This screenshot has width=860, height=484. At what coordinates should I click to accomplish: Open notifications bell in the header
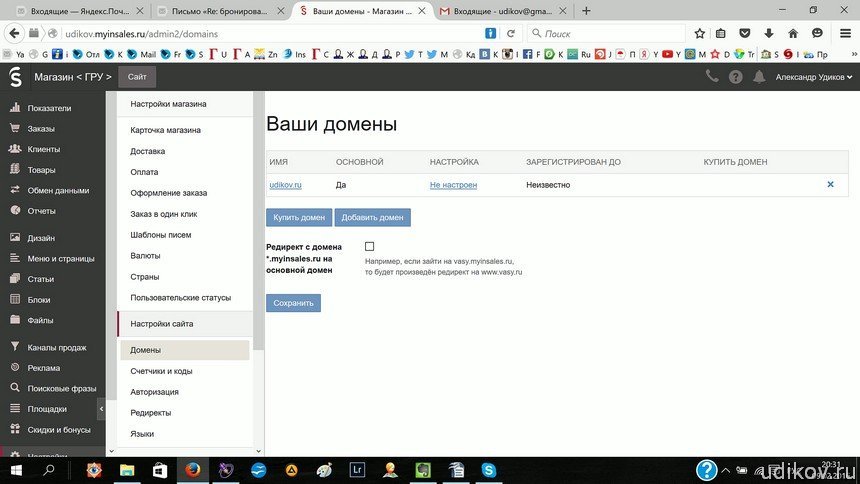click(759, 76)
